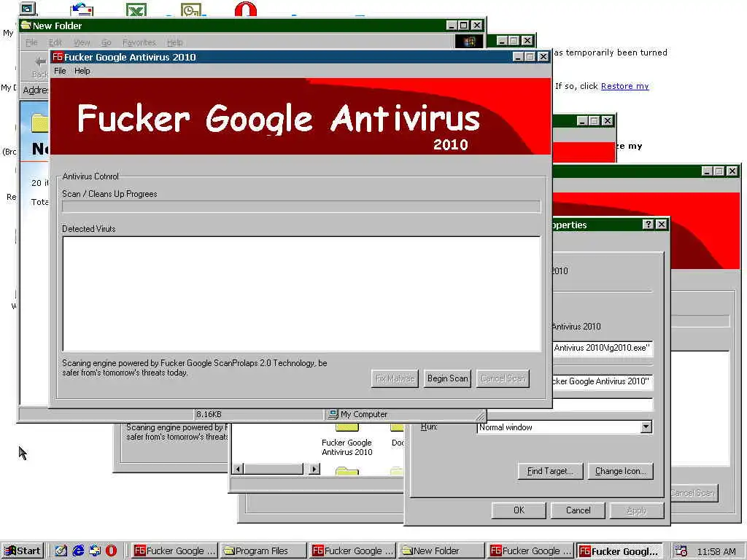This screenshot has width=747, height=560.
Task: Click the front window's Cancel Scan button
Action: [x=503, y=378]
